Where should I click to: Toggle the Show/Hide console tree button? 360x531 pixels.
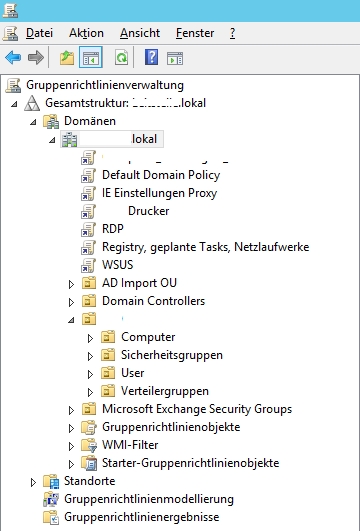(91, 58)
